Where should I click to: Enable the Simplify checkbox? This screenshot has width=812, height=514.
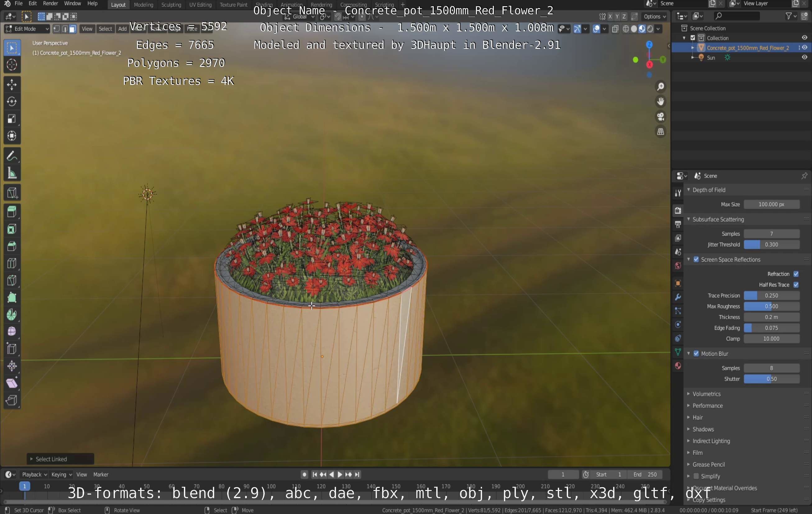point(696,476)
